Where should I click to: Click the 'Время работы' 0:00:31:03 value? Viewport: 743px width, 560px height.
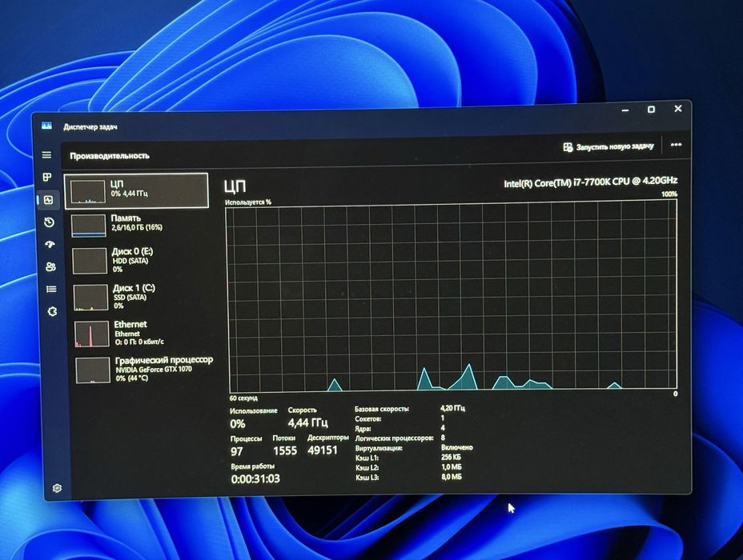pos(255,478)
